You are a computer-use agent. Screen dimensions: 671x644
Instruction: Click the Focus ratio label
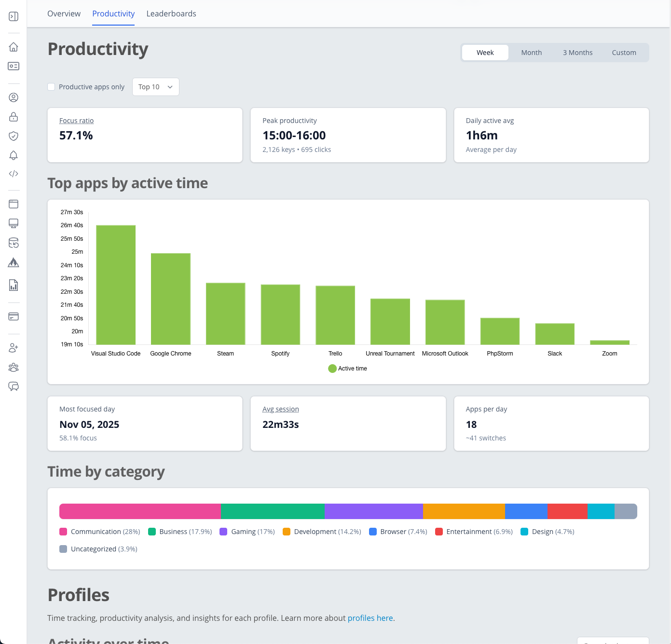point(76,120)
